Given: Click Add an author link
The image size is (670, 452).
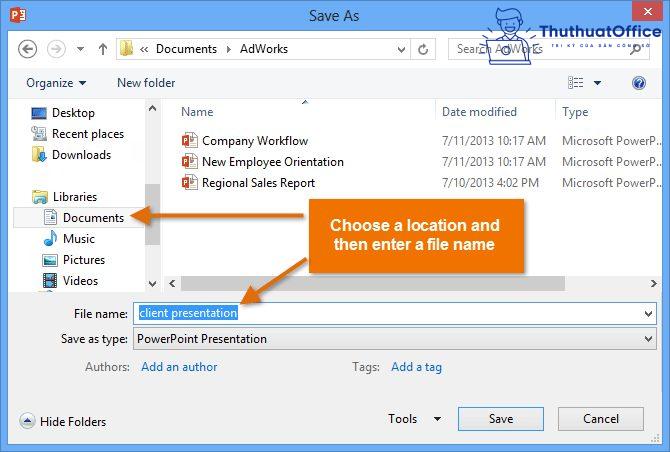Looking at the screenshot, I should pyautogui.click(x=179, y=367).
